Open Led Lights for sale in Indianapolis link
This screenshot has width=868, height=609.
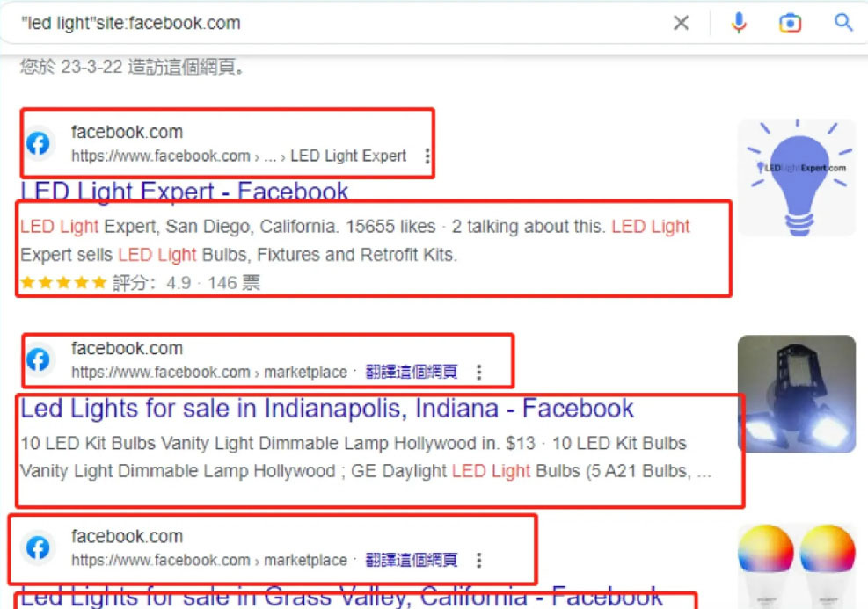coord(327,409)
